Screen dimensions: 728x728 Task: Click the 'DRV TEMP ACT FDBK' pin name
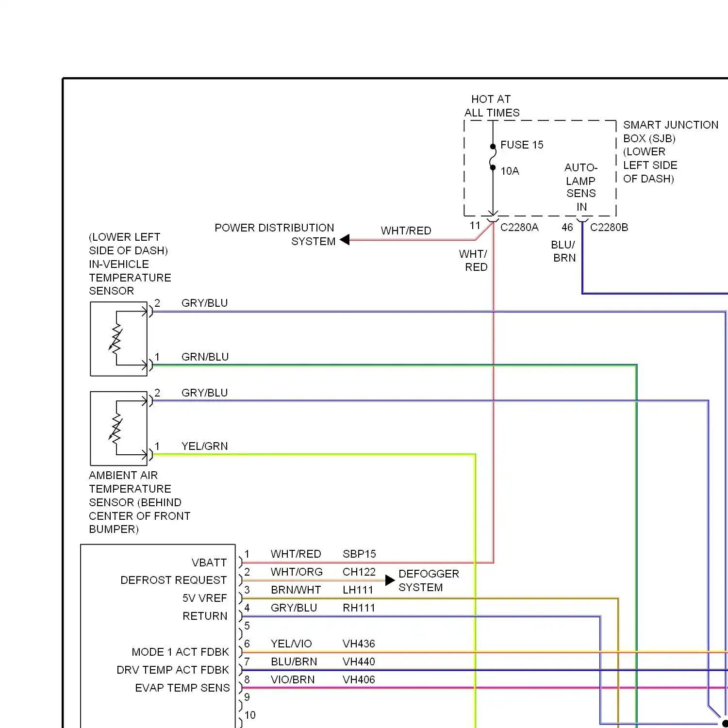(173, 670)
